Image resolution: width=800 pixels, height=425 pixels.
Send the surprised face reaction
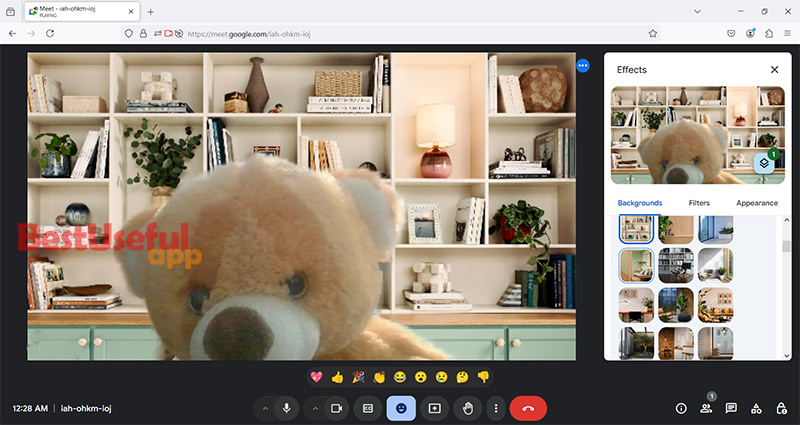click(x=421, y=377)
